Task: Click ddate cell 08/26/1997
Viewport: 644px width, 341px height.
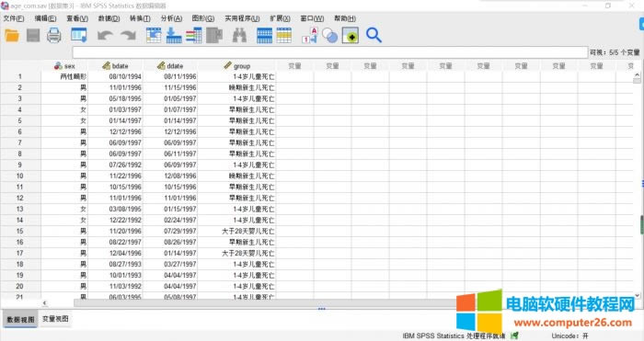Action: point(170,243)
